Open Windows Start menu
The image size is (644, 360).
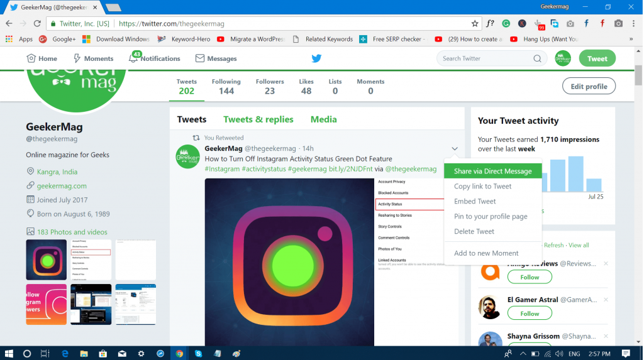tap(9, 354)
